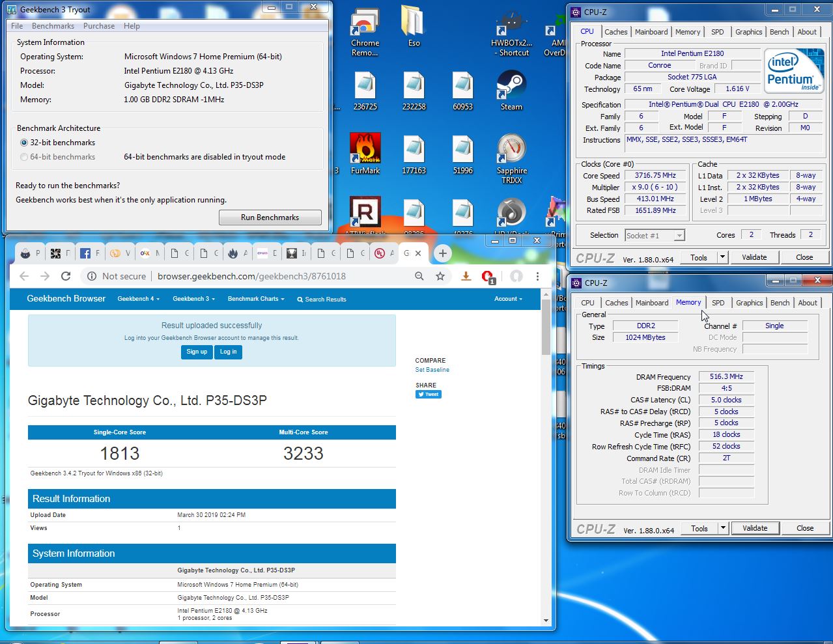Viewport: 833px width, 644px height.
Task: Click Tools button in top CPU-Z window
Action: (x=699, y=257)
